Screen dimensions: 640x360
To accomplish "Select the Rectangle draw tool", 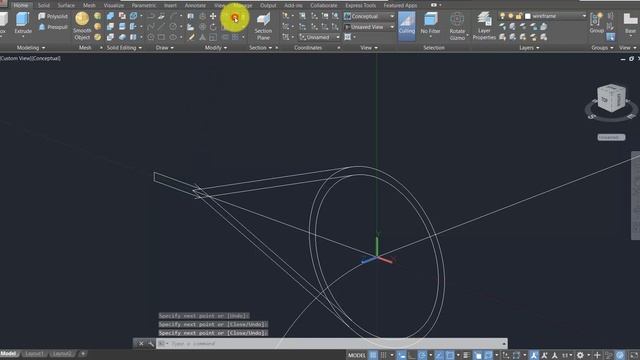I will (162, 37).
